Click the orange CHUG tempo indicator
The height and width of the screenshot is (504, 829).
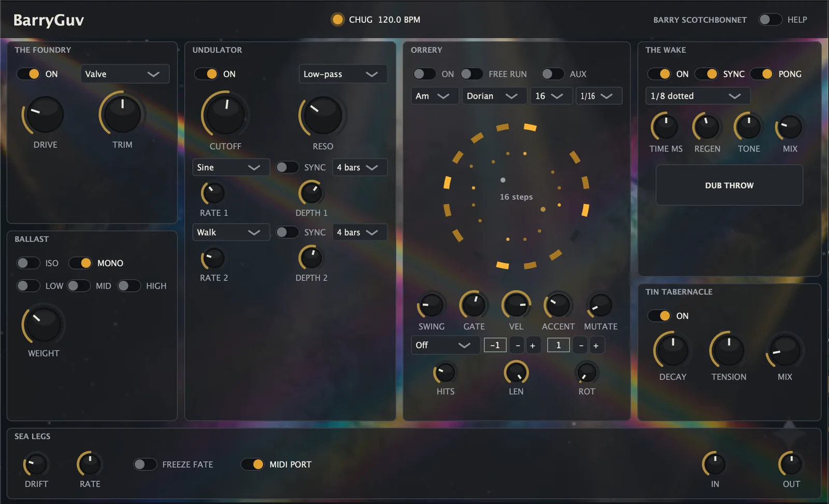337,20
